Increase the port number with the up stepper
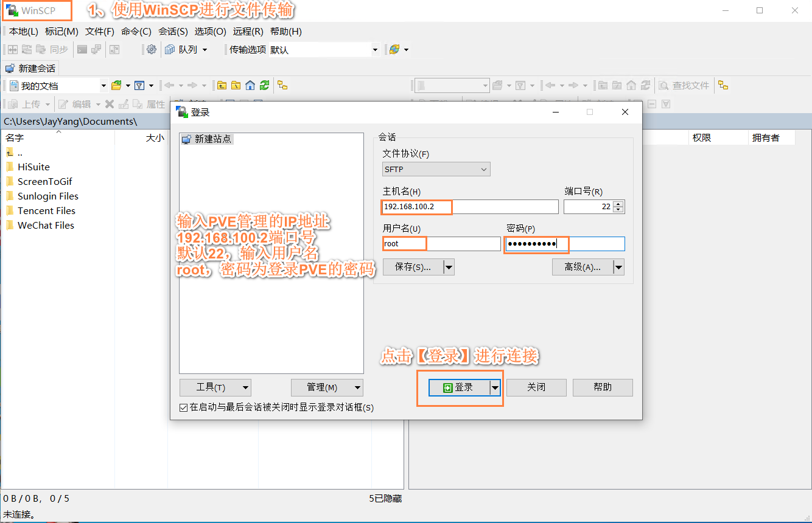812x523 pixels. (619, 203)
